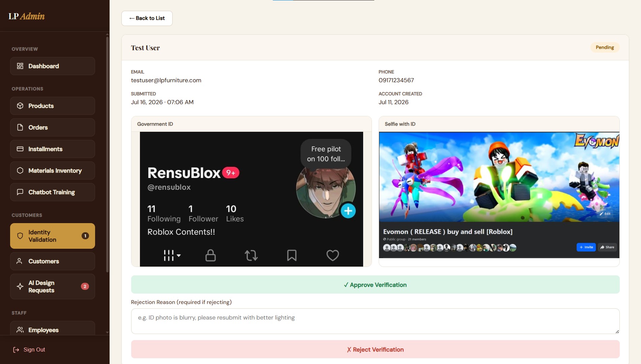Click the email testuser@lpfurniture.com

pos(166,80)
